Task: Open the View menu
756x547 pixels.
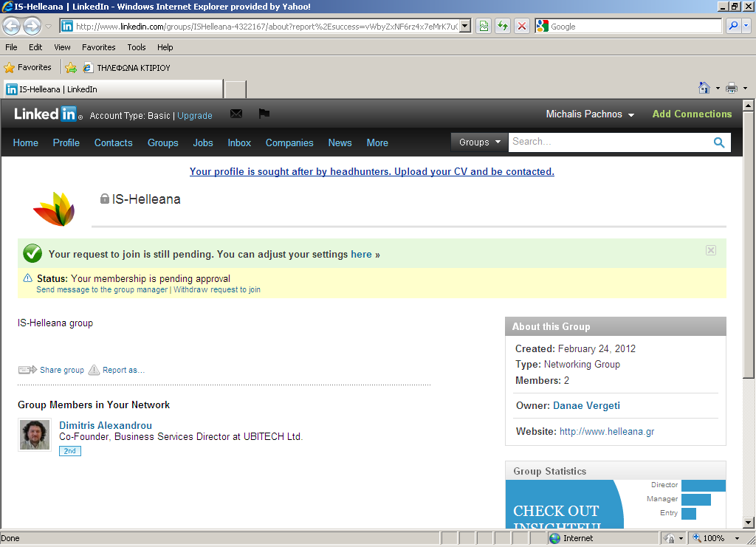Action: click(x=62, y=47)
